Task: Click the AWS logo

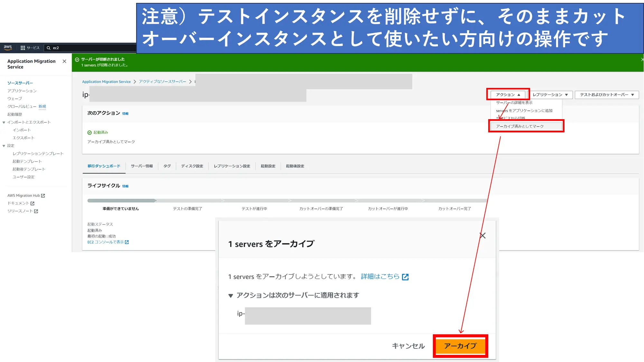Action: point(8,48)
